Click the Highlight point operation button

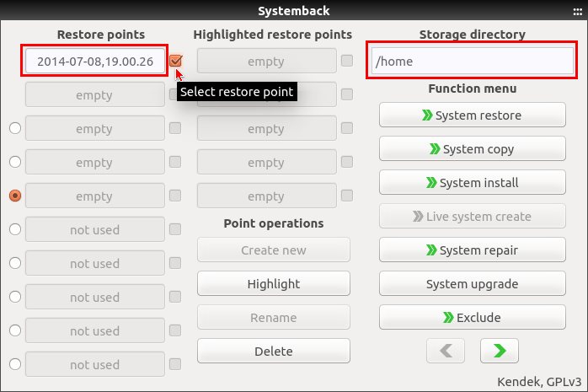pos(273,284)
